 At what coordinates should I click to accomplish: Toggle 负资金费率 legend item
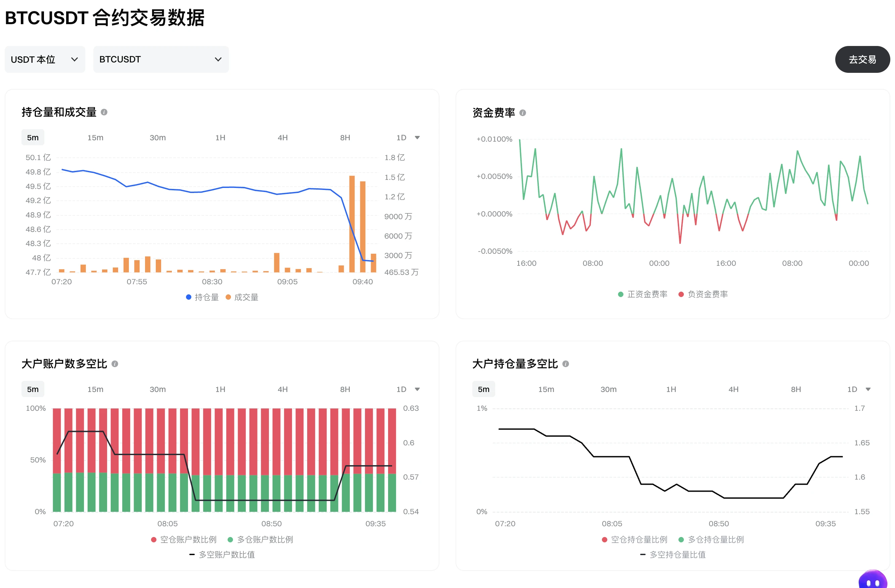click(703, 294)
